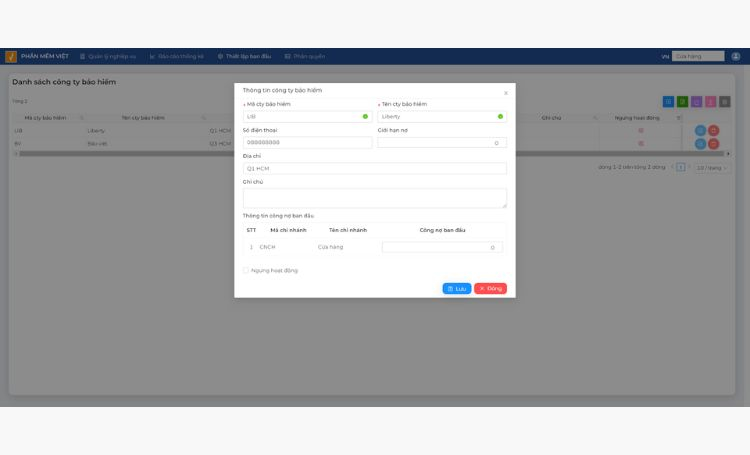This screenshot has width=750, height=455.
Task: Click the red Đóng button
Action: 490,289
